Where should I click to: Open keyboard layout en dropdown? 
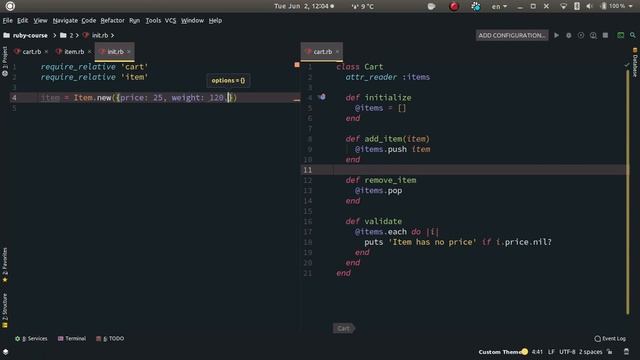(499, 7)
